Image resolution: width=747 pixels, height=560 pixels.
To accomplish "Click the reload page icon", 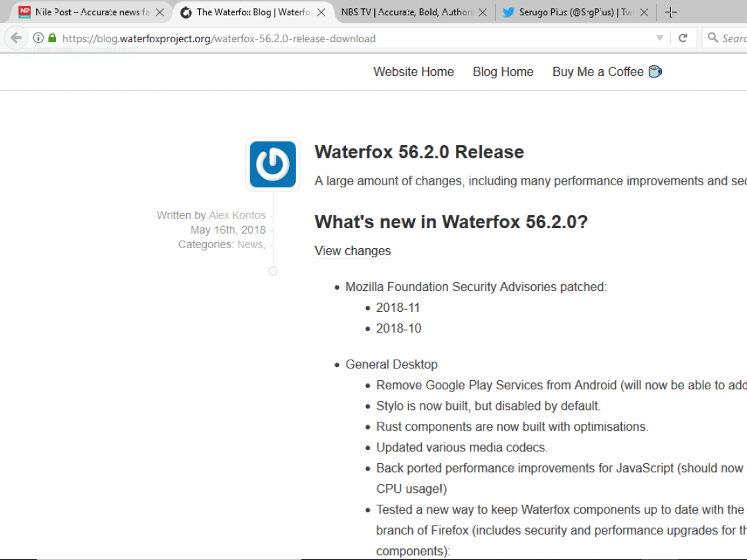I will coord(683,38).
